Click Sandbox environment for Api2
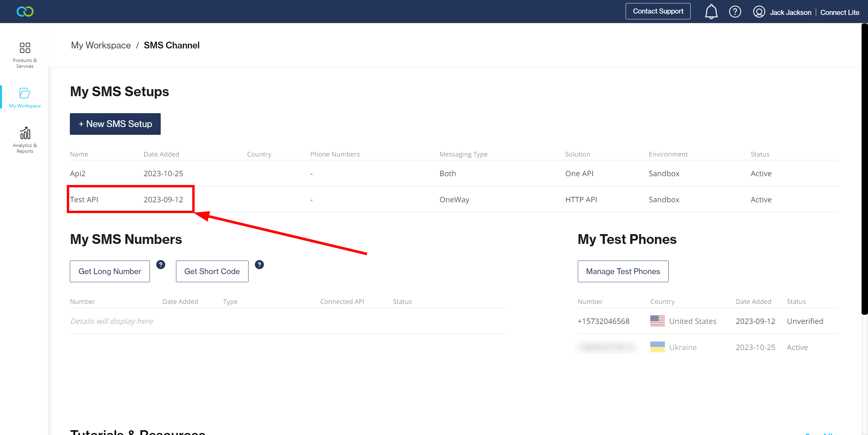The width and height of the screenshot is (868, 435). pyautogui.click(x=664, y=173)
